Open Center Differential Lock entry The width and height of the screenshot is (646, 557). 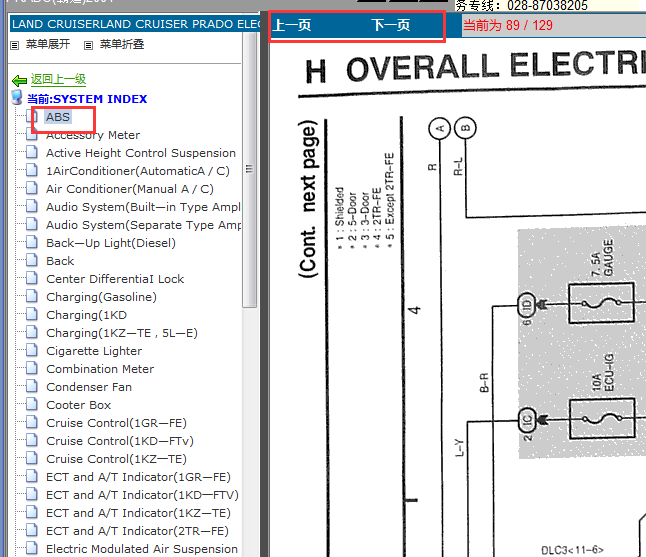point(115,279)
